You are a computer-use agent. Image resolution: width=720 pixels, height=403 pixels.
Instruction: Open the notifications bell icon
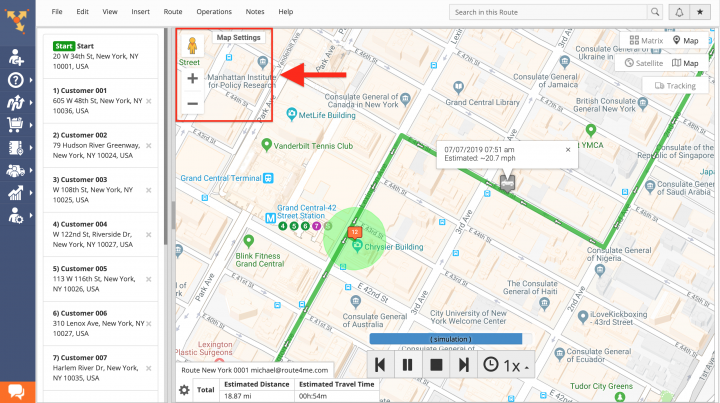click(679, 12)
